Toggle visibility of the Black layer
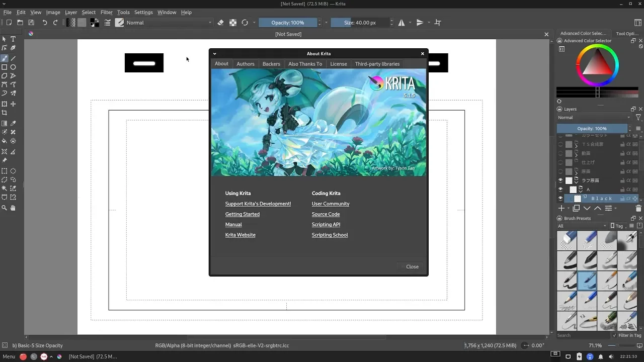This screenshot has height=362, width=644. (560, 199)
